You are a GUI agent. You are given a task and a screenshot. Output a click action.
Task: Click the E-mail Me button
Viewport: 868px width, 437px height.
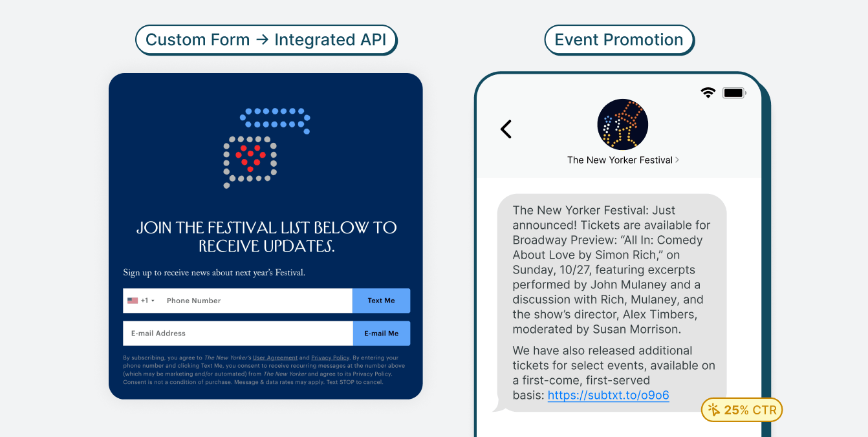(x=381, y=333)
